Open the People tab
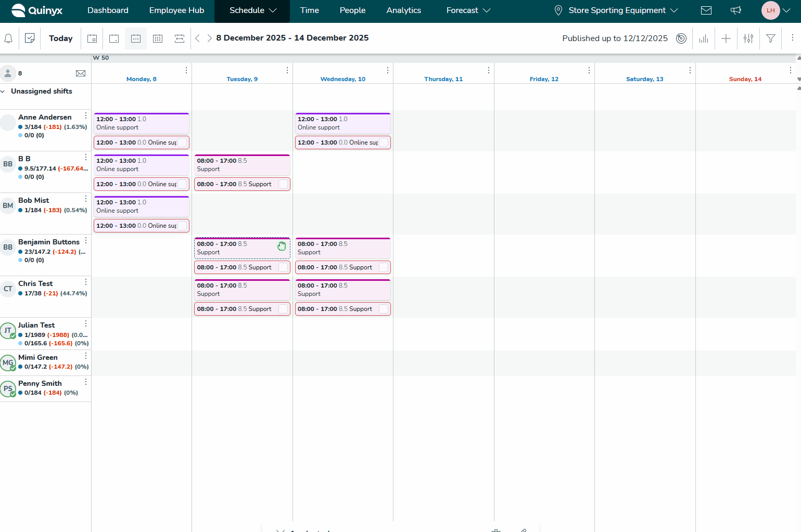Screen dimensions: 801x532 click(353, 10)
